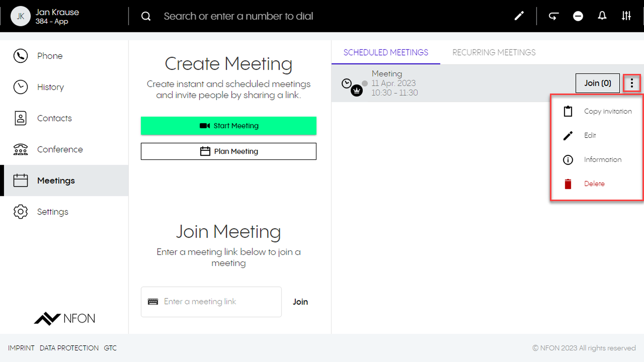Click the green Start Meeting button
This screenshot has width=644, height=362.
tap(228, 126)
